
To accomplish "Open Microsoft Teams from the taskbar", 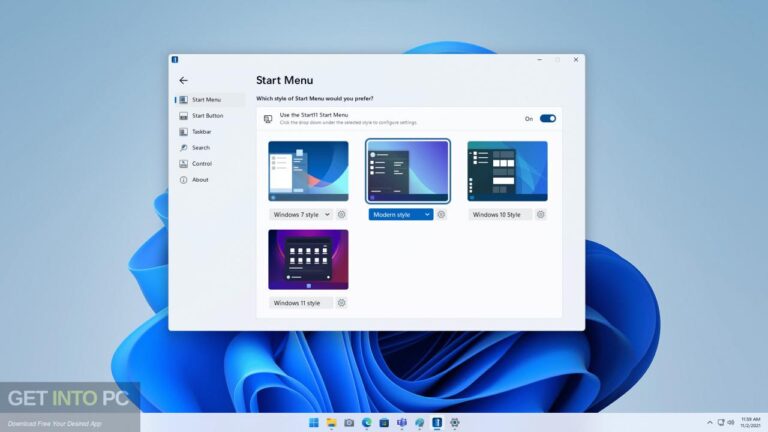I will coord(402,423).
